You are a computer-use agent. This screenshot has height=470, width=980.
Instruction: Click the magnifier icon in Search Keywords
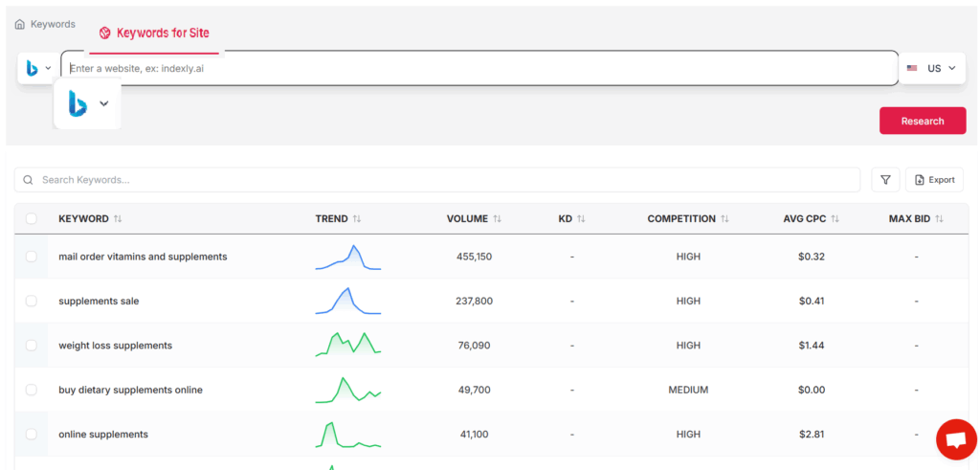[x=28, y=180]
